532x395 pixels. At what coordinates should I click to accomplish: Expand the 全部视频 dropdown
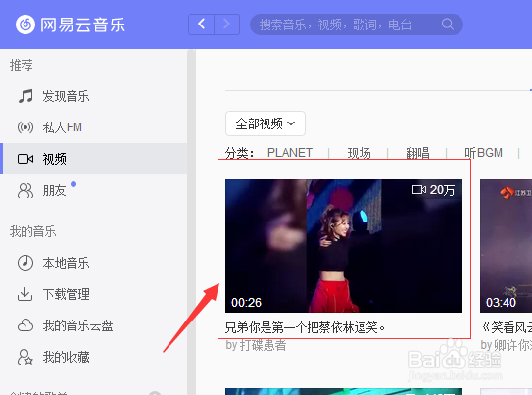point(266,123)
